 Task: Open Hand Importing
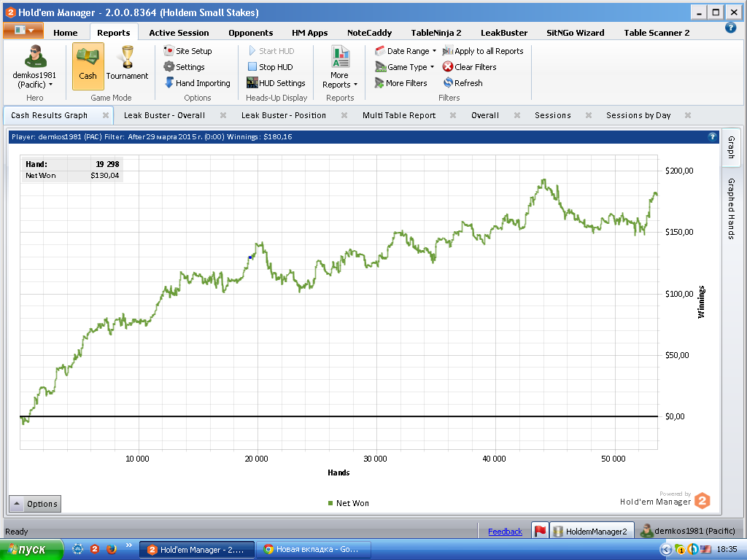(197, 83)
